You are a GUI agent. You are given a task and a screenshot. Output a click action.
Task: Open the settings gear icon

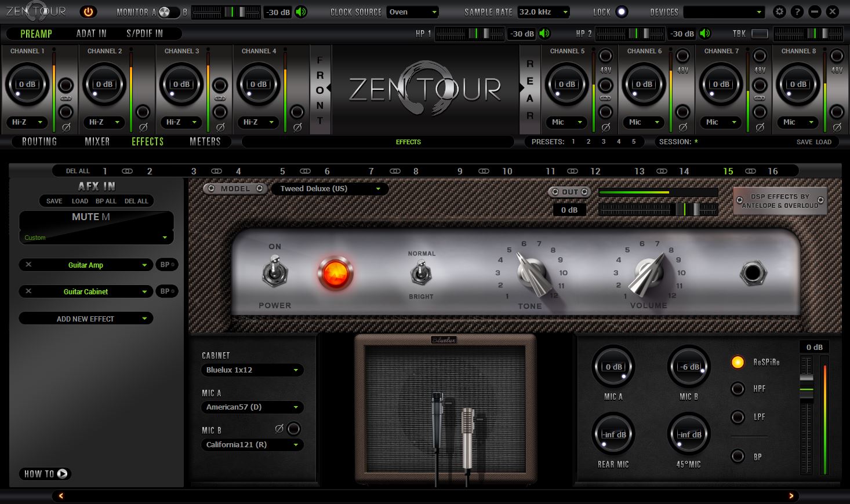(x=780, y=12)
